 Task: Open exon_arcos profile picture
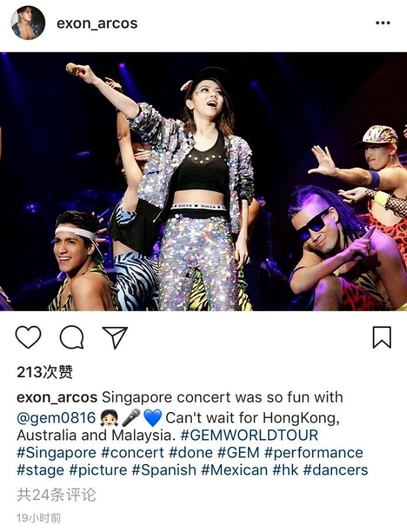tap(28, 22)
